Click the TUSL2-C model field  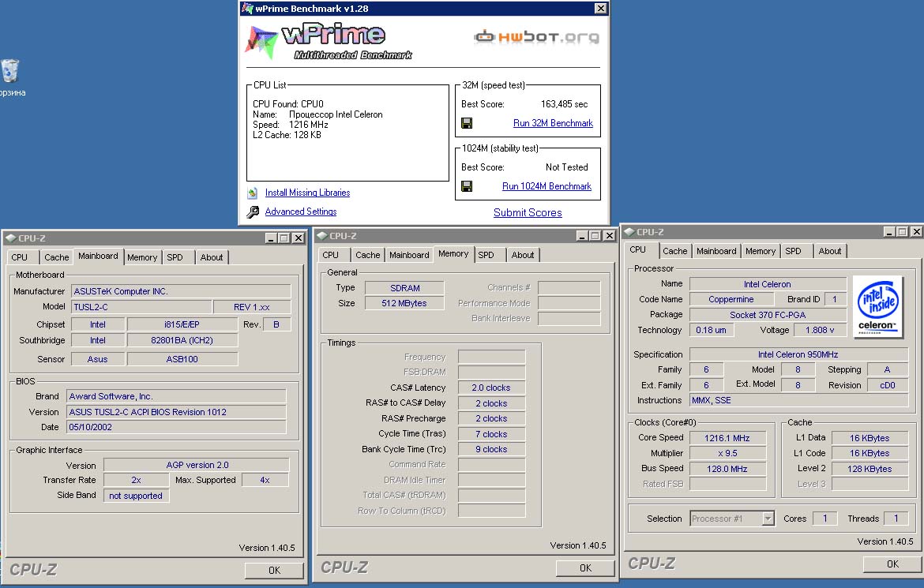(141, 307)
